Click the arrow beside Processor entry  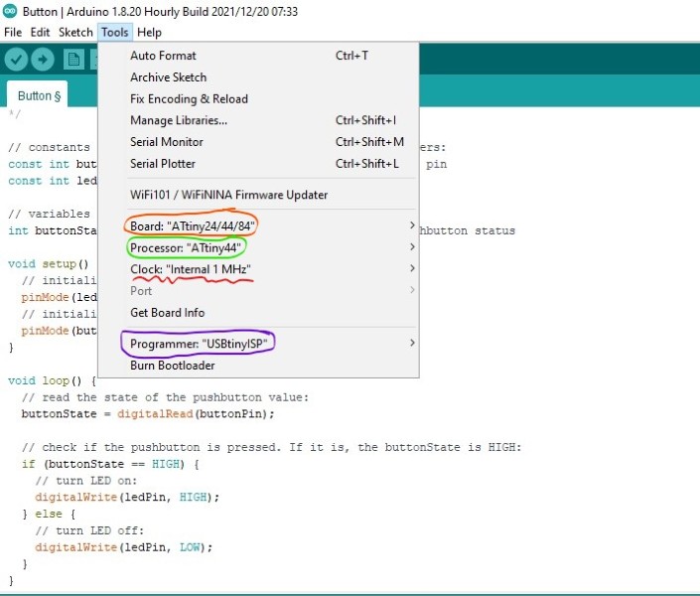click(412, 246)
